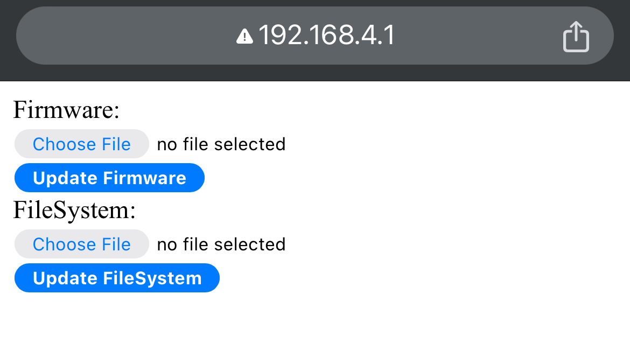Open the share sheet from the toolbar
This screenshot has width=630, height=364.
pos(576,37)
